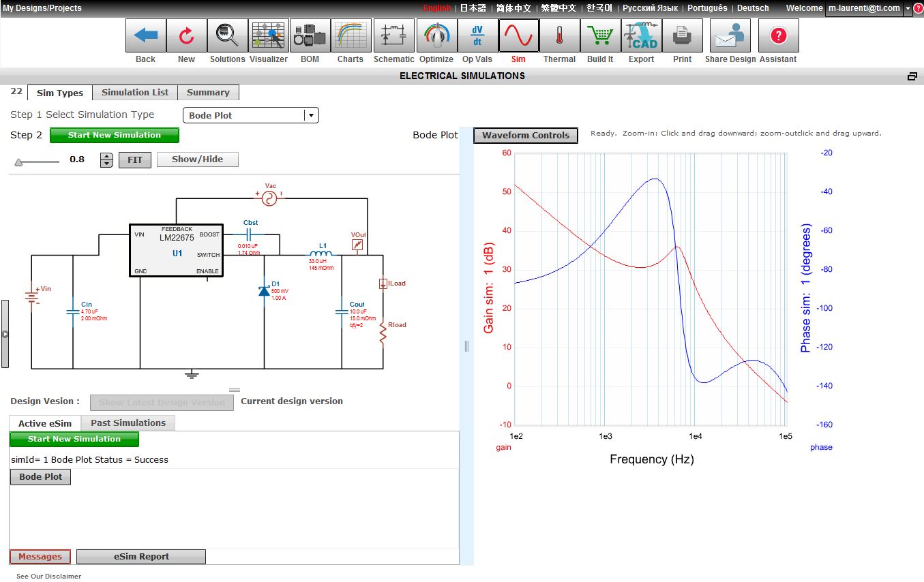Open the Visualizer tool
This screenshot has height=582, width=924.
click(x=269, y=35)
